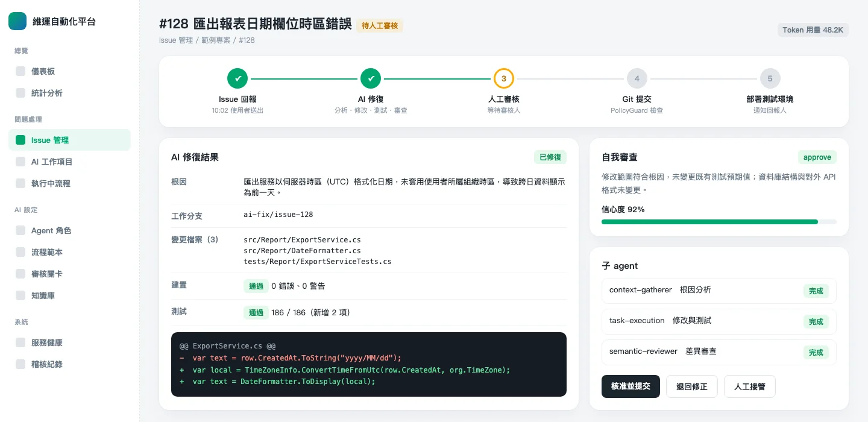Click the AI 工作項目 sidebar icon
The height and width of the screenshot is (422, 868).
[20, 162]
